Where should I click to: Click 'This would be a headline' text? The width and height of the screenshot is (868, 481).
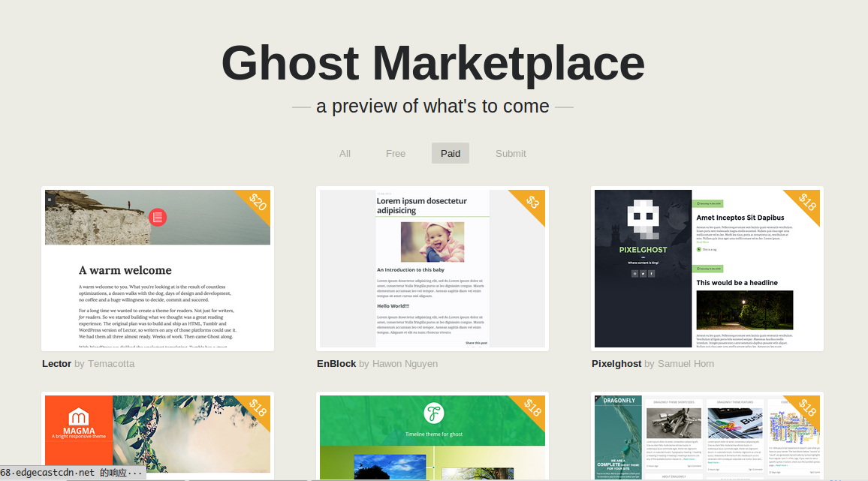pos(737,282)
